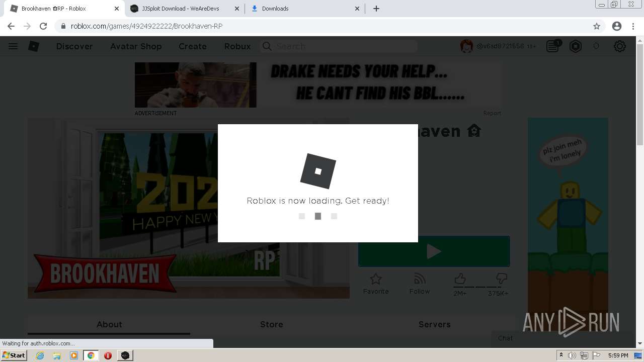Click the Follow feed icon

(x=420, y=279)
